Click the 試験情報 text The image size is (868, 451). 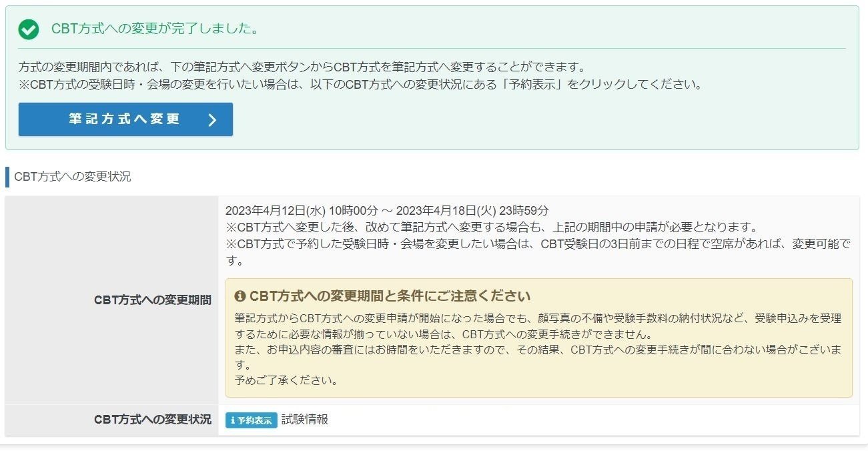[x=305, y=420]
